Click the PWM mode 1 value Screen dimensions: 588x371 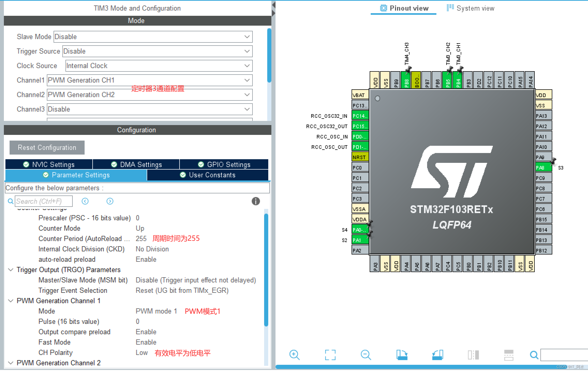156,311
